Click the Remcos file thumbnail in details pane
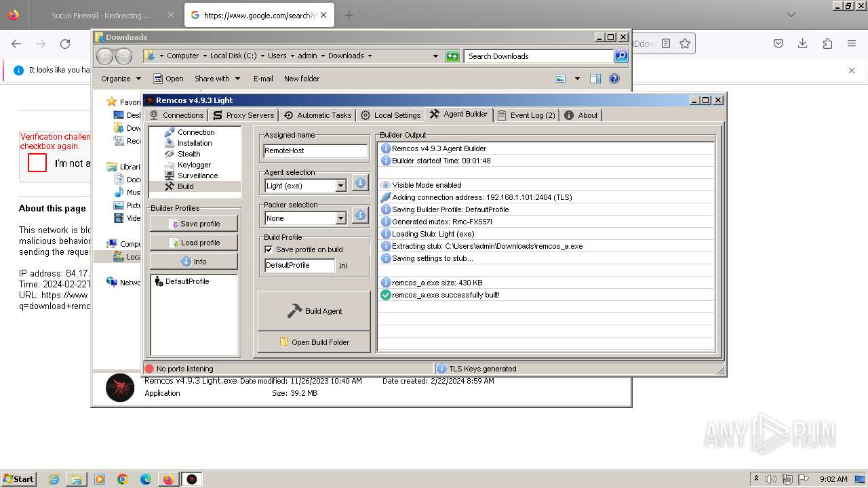Image resolution: width=868 pixels, height=488 pixels. click(120, 388)
